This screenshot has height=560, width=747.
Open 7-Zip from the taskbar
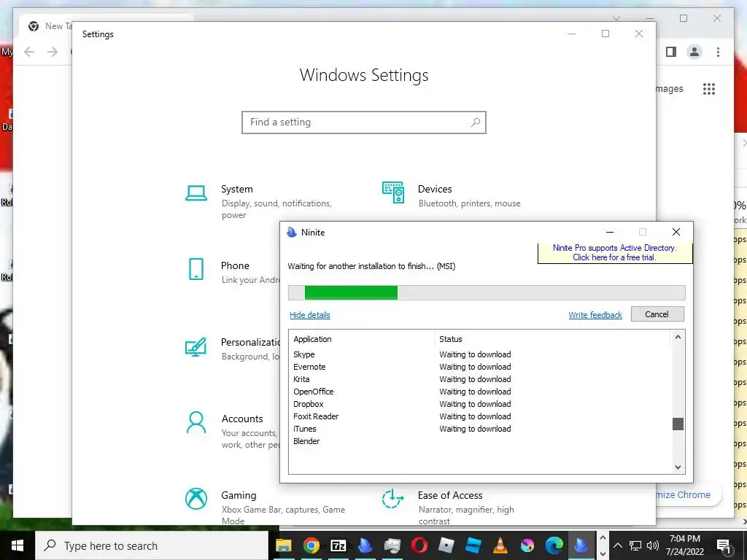point(338,545)
